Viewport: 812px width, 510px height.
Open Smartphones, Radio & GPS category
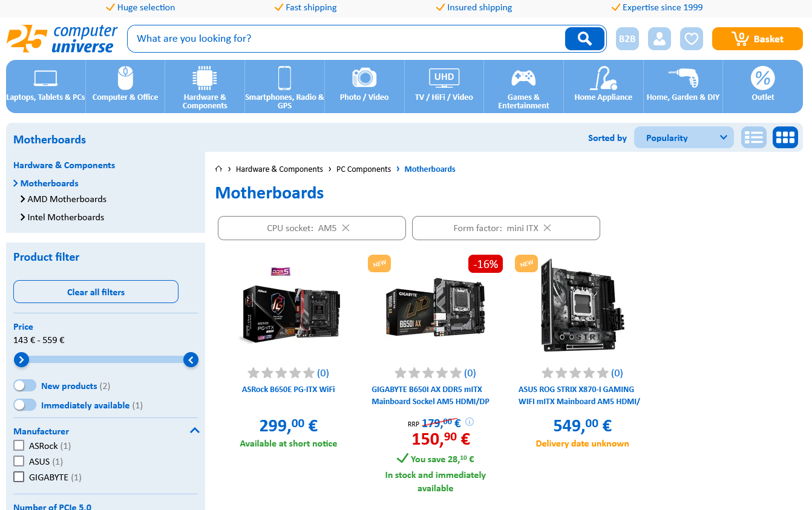[x=284, y=87]
